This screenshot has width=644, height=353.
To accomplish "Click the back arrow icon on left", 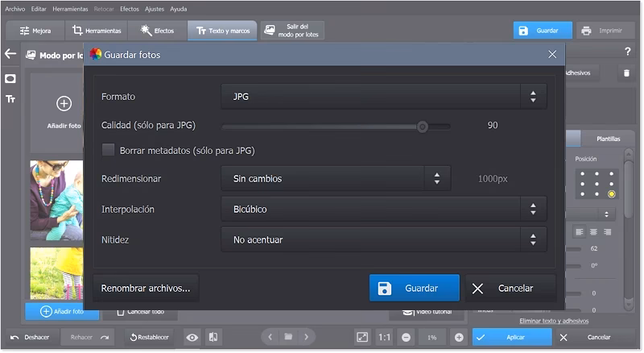I will click(x=10, y=54).
